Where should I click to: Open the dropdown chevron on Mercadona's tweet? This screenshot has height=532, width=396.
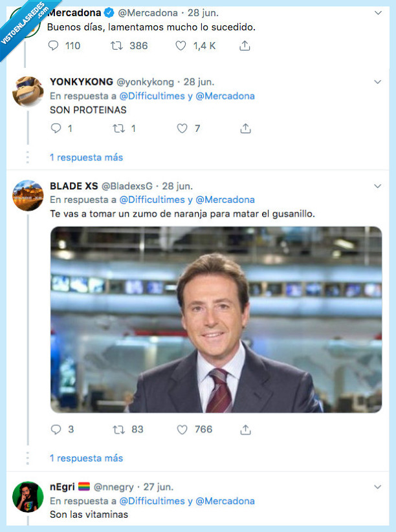click(x=378, y=12)
